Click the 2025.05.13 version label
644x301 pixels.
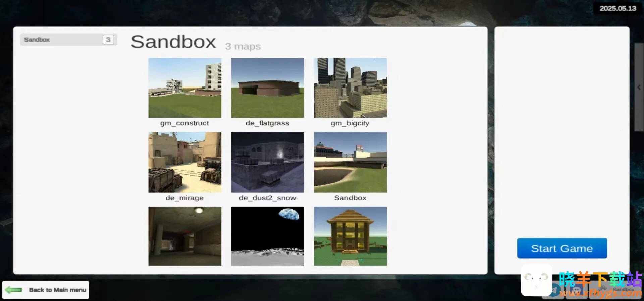point(618,8)
